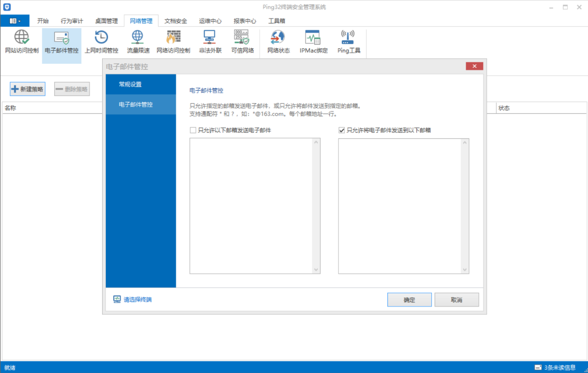Click the Ping32 shield logo in title bar
This screenshot has width=588, height=373.
pos(7,7)
